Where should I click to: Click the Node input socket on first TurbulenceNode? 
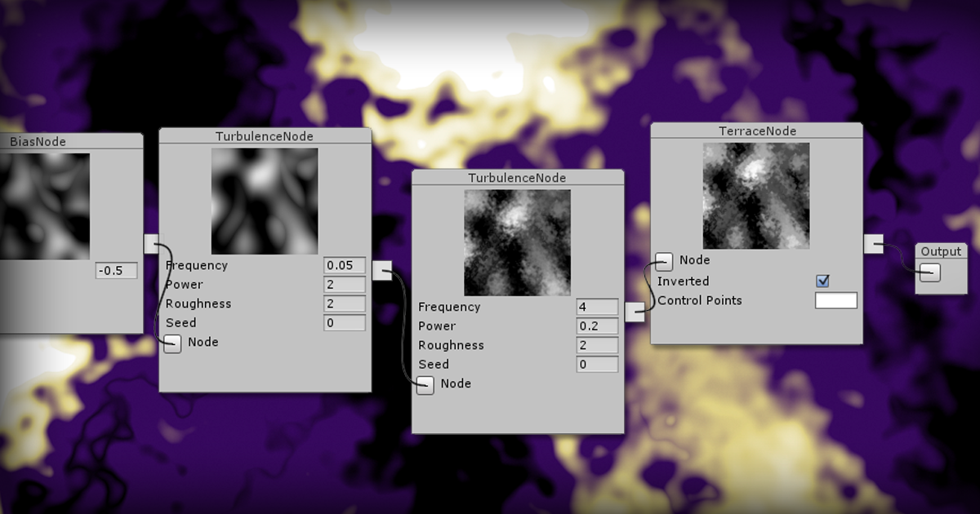[172, 343]
